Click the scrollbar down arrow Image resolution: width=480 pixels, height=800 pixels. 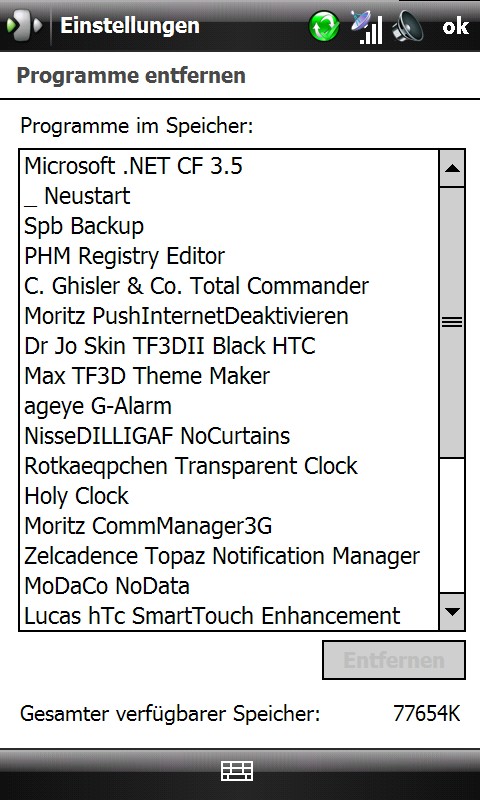[x=452, y=611]
